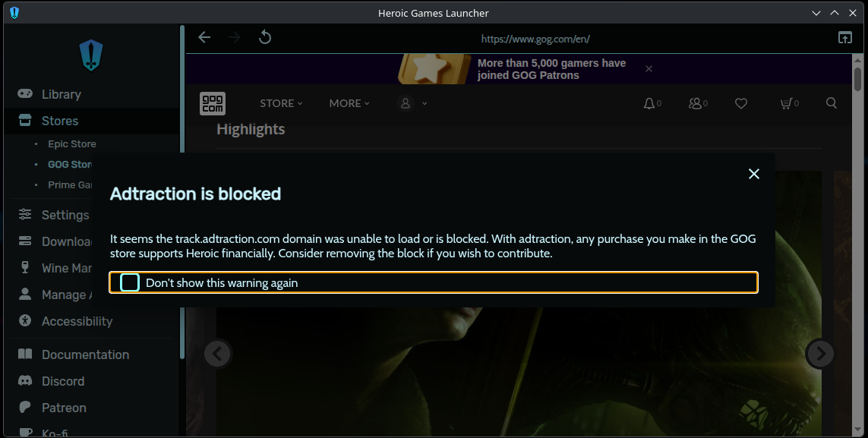The image size is (868, 438).
Task: Open the Documentation link in sidebar
Action: point(85,354)
